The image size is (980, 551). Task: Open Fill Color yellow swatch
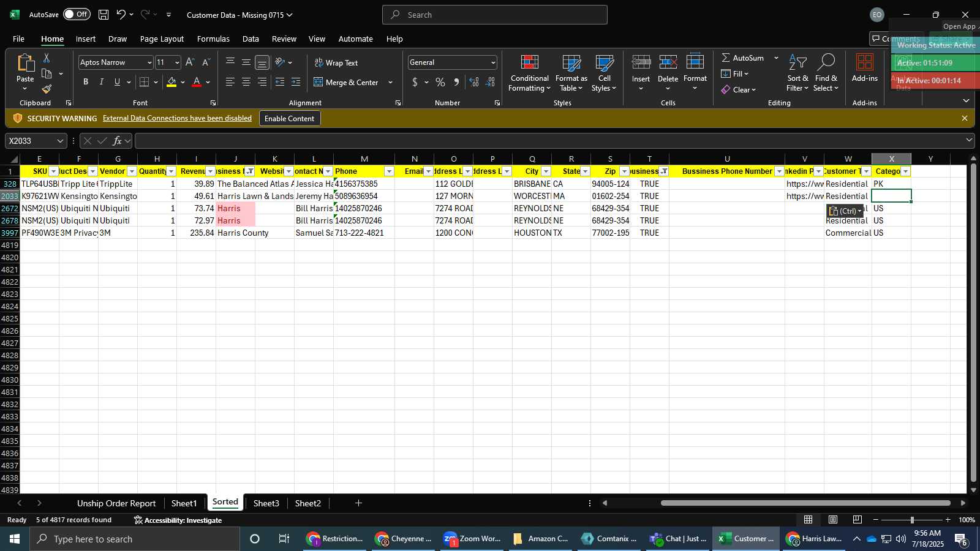coord(171,82)
